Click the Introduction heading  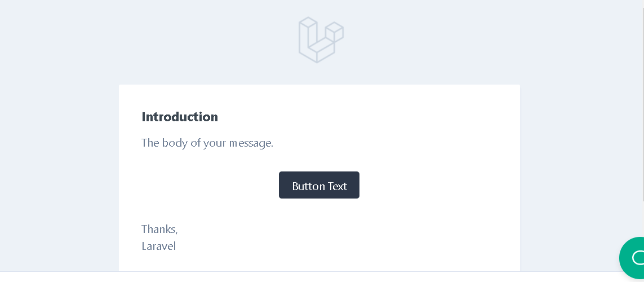pos(180,117)
